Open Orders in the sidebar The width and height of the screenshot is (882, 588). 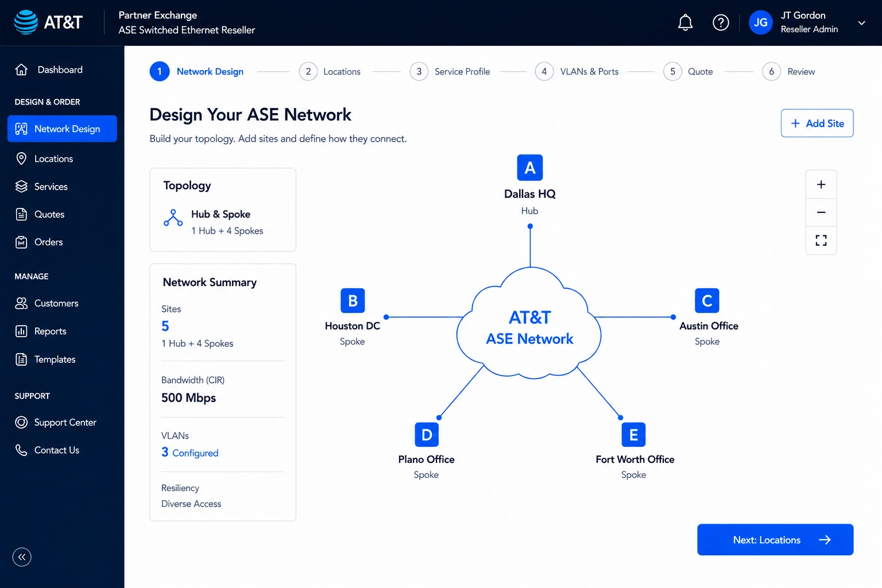[x=62, y=242]
